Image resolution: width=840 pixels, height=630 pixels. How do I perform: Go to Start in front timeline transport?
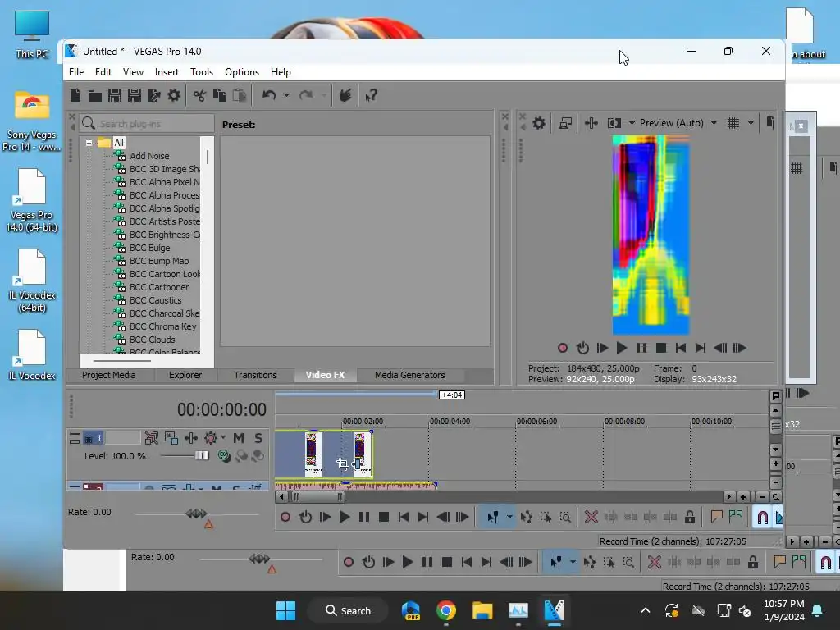point(404,517)
